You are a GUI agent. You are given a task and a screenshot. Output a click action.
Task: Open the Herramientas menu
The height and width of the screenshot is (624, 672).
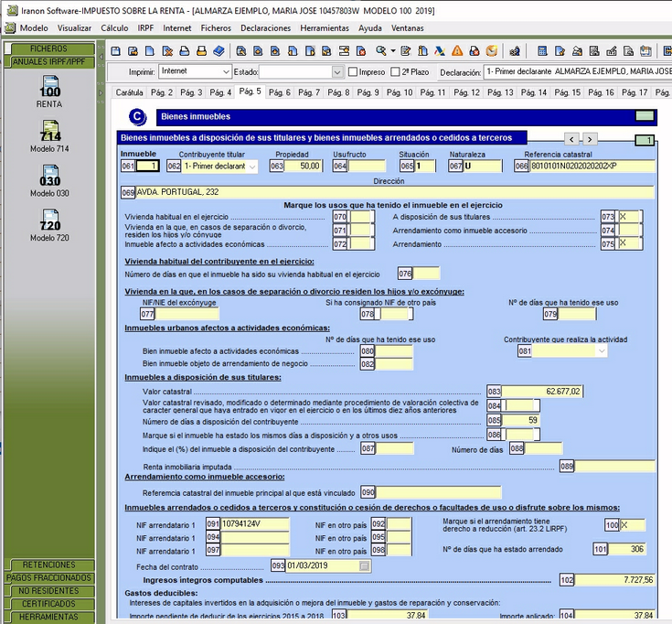coord(325,27)
